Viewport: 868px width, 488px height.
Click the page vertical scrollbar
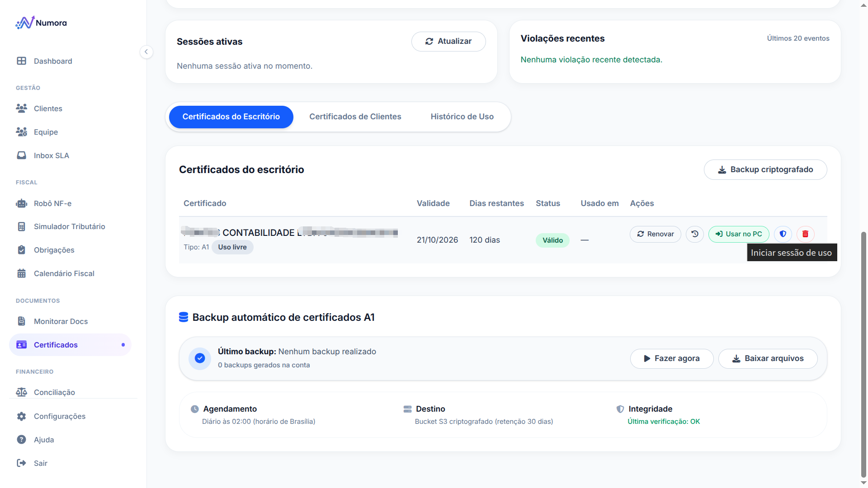[x=863, y=355]
